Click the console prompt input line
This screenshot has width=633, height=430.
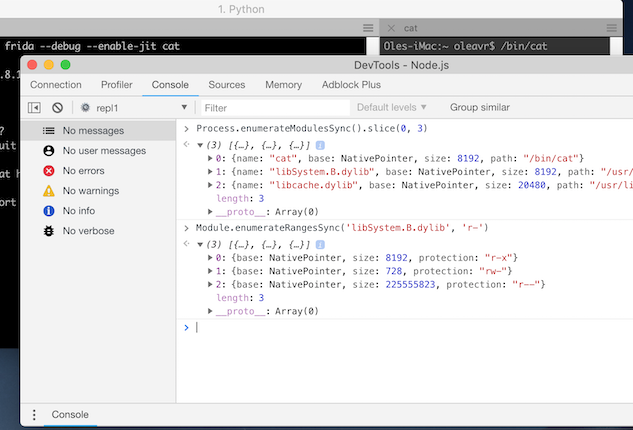(x=412, y=327)
